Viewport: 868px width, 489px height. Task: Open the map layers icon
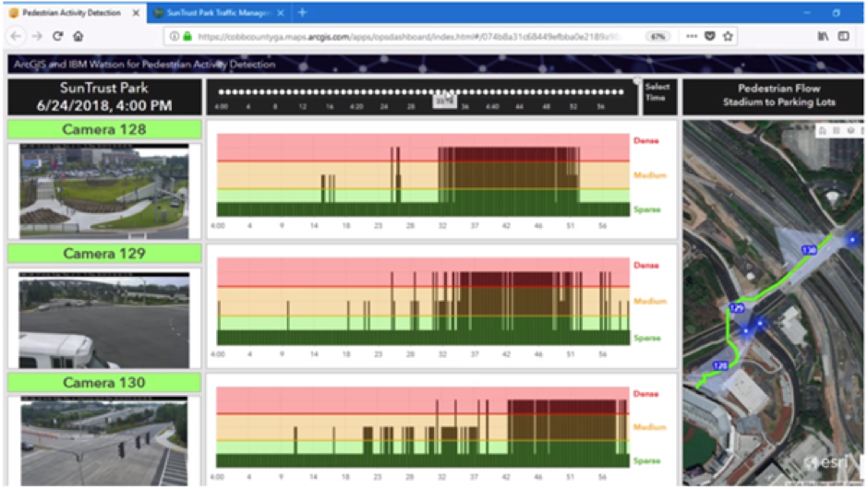pos(850,130)
